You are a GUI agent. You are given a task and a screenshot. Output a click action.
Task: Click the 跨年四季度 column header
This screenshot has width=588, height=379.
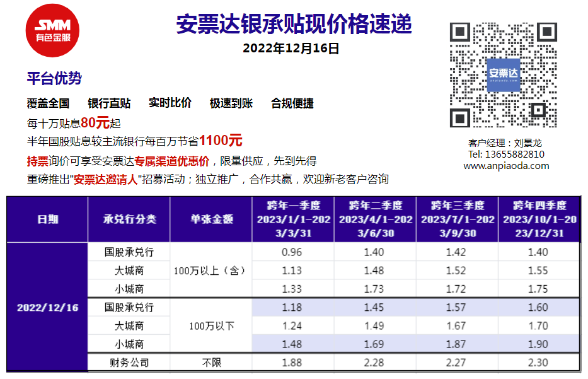[539, 219]
